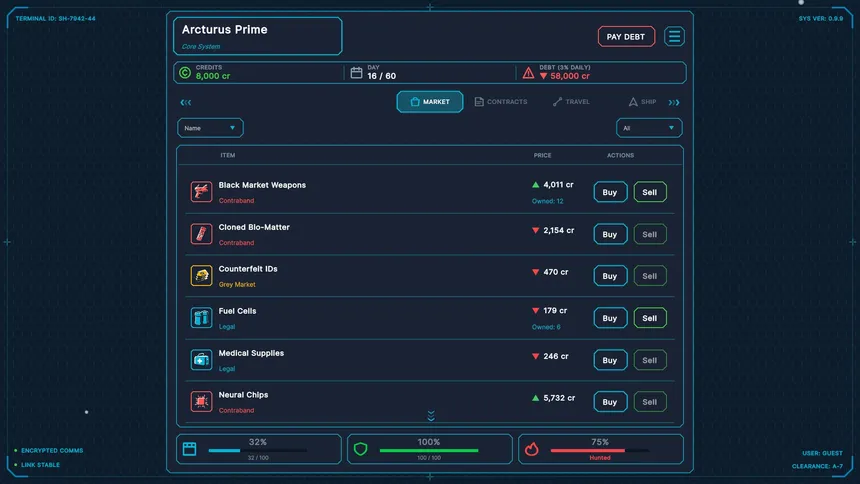Sell Medical Supplies
Viewport: 860px width, 484px height.
(650, 360)
